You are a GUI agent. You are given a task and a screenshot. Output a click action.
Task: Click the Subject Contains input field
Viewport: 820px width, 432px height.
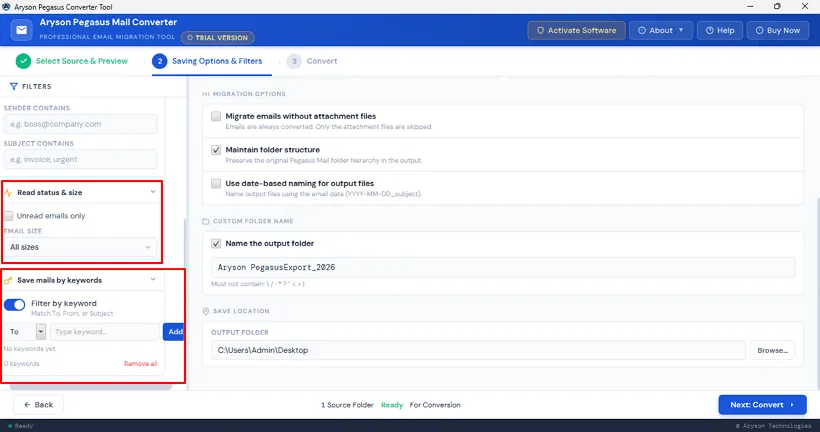81,160
